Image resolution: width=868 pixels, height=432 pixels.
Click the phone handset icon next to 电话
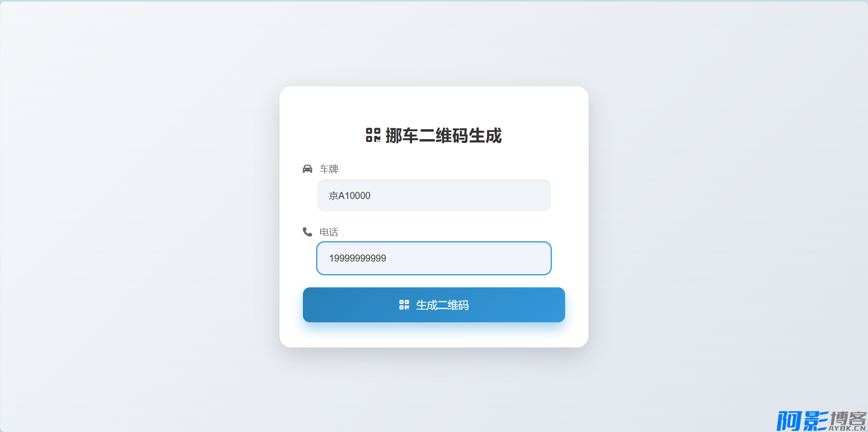(307, 232)
